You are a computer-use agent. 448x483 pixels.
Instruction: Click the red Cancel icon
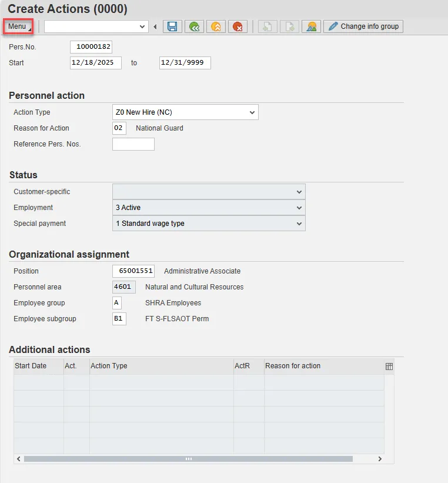click(238, 26)
